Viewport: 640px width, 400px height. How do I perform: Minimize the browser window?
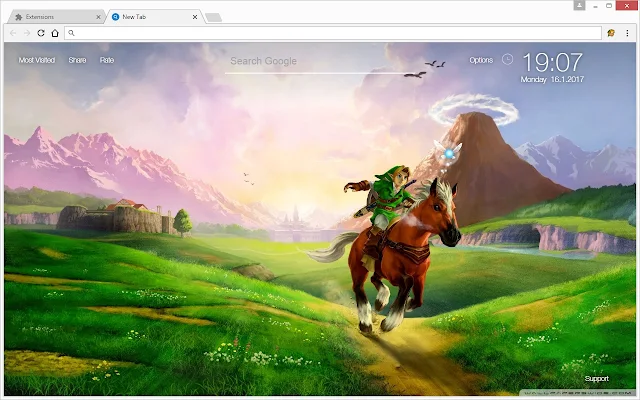point(596,6)
